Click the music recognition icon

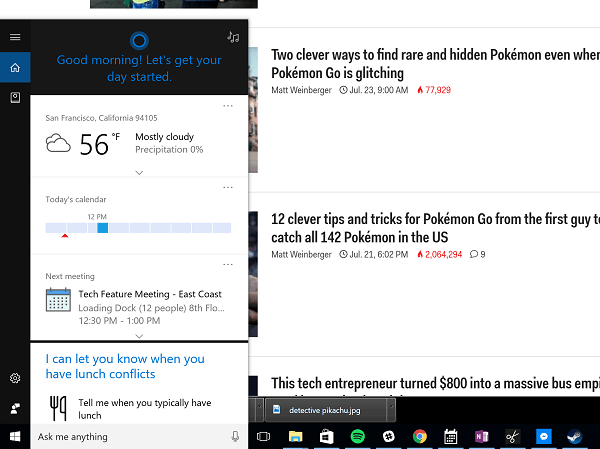click(x=233, y=37)
